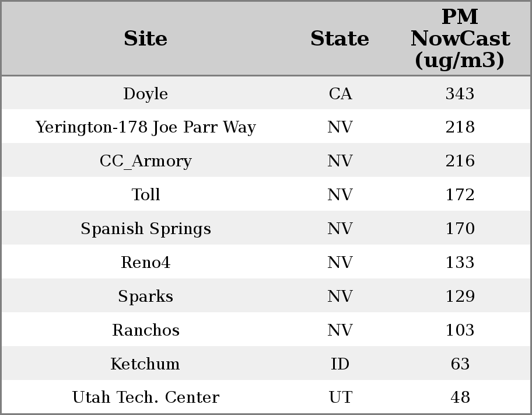The height and width of the screenshot is (415, 532).
Task: Select the Ranchos site cell
Action: [x=146, y=330]
